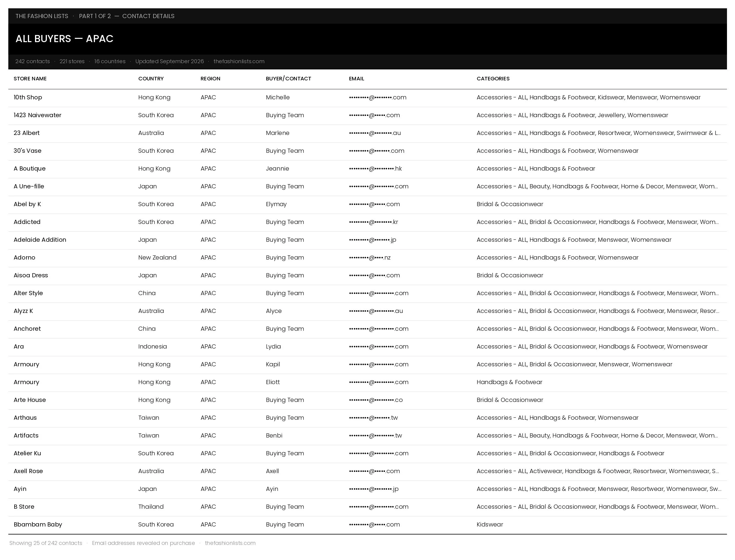
Task: Select the Atelier Ku store name
Action: tap(27, 453)
